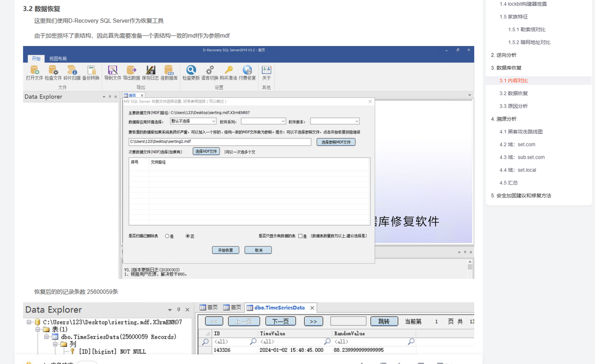Switch to the 开始 ribbon tab
The image size is (595, 364).
pos(36,58)
